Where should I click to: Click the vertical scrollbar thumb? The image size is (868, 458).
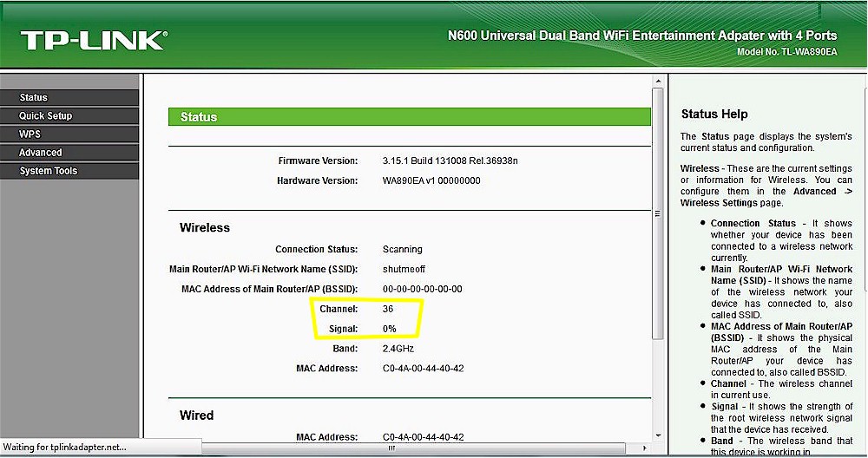click(658, 213)
